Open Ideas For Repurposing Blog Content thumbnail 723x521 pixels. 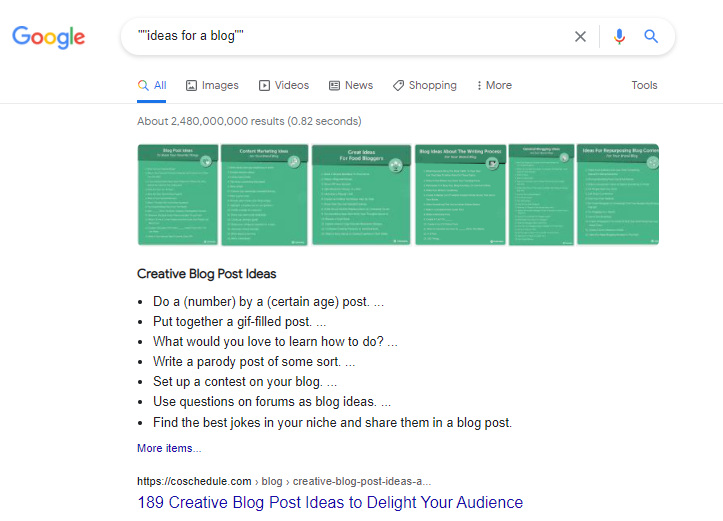619,194
